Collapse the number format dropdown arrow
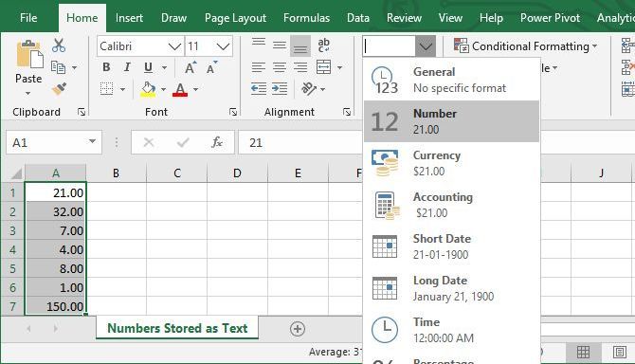The image size is (635, 364). 426,46
